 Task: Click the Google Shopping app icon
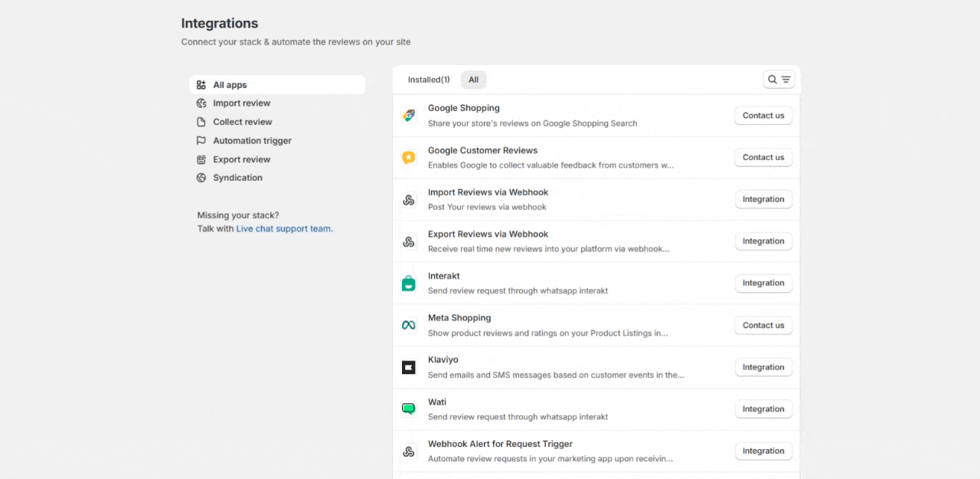[409, 116]
